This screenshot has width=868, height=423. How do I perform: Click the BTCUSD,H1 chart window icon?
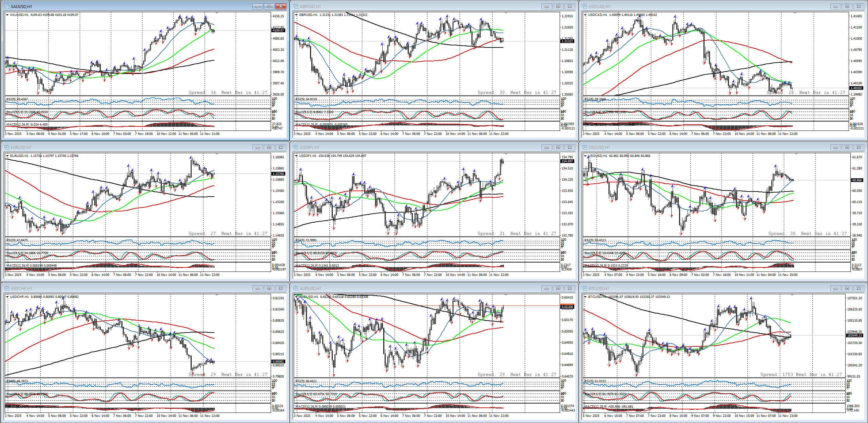pyautogui.click(x=585, y=288)
